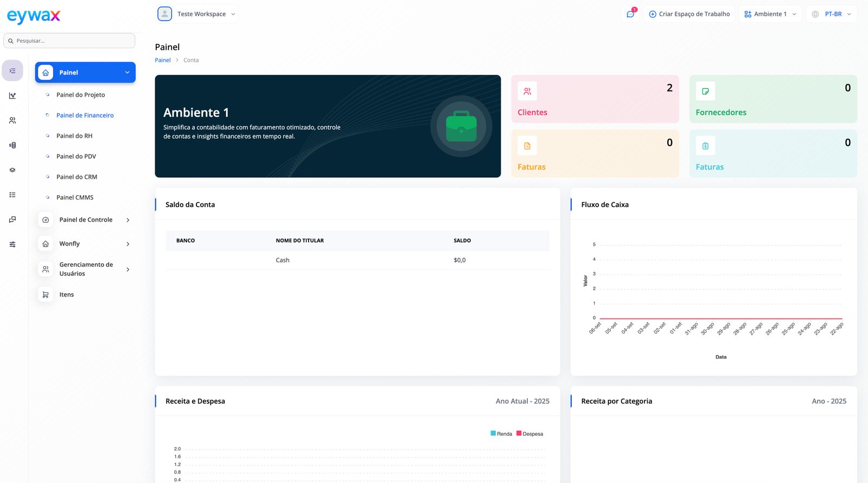This screenshot has width=868, height=483.
Task: Open the Teste Workspace dropdown
Action: coord(197,14)
